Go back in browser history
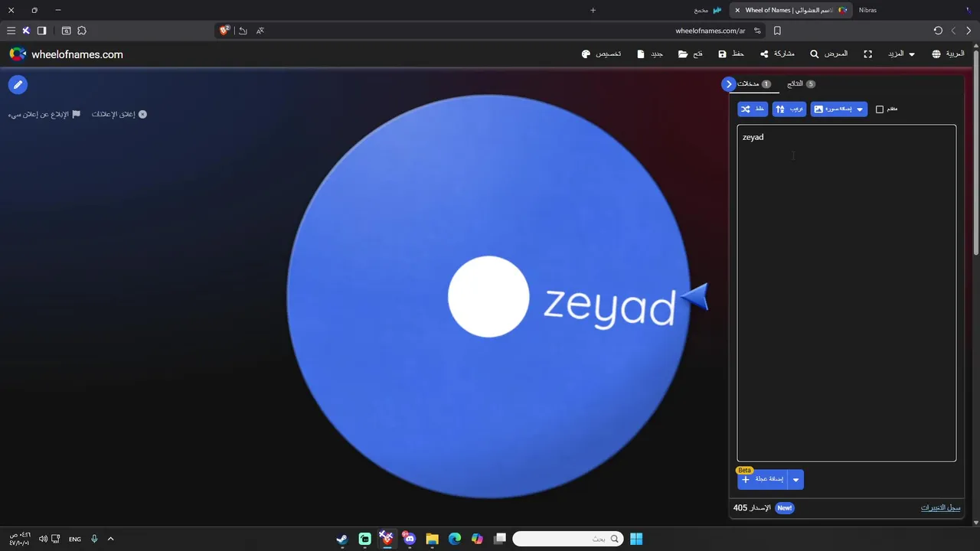 [969, 31]
